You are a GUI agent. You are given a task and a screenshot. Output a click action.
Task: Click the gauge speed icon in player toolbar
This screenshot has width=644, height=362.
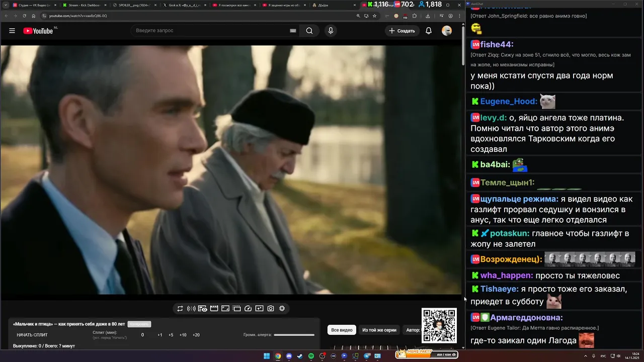(x=248, y=309)
